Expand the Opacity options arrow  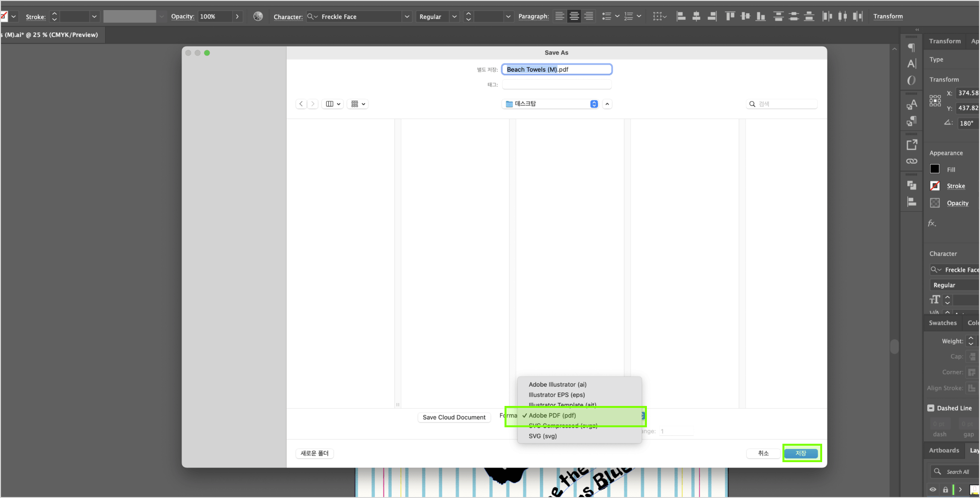[x=237, y=16]
